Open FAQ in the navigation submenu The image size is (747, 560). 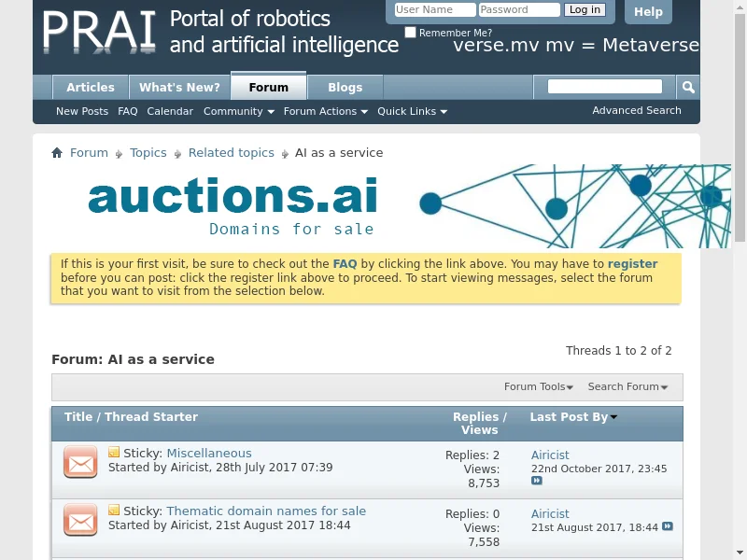tap(128, 111)
